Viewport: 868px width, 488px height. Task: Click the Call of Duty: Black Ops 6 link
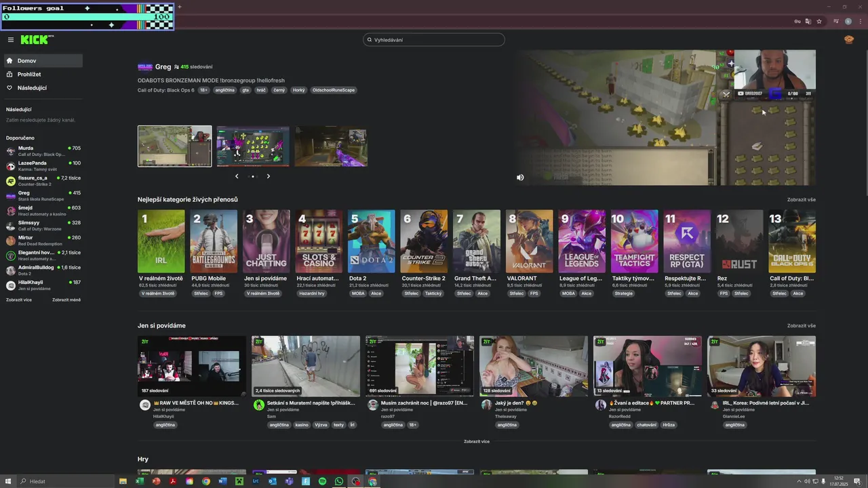click(x=166, y=90)
